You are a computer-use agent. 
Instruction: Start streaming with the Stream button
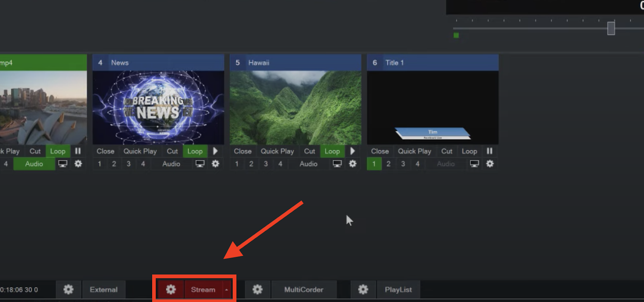(203, 290)
